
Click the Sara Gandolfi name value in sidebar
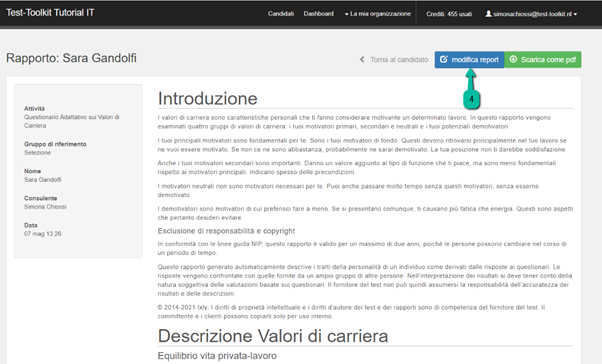(x=43, y=179)
